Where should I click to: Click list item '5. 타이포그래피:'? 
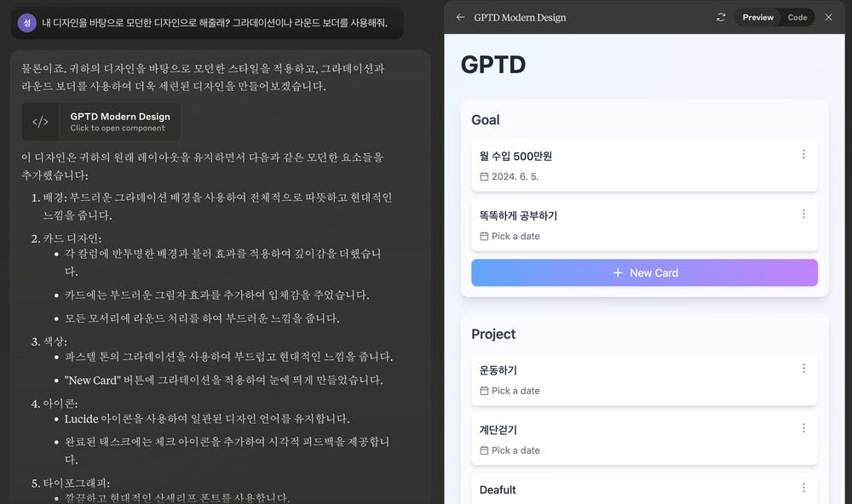click(x=71, y=483)
